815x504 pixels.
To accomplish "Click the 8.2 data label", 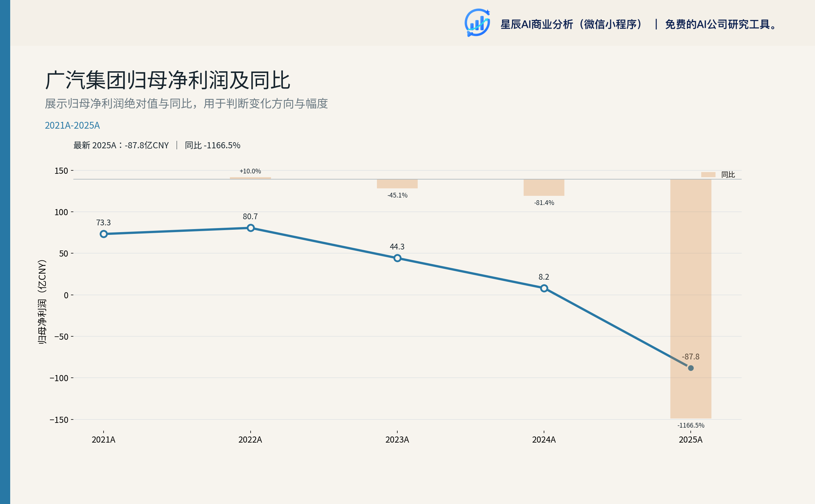I will (x=544, y=277).
